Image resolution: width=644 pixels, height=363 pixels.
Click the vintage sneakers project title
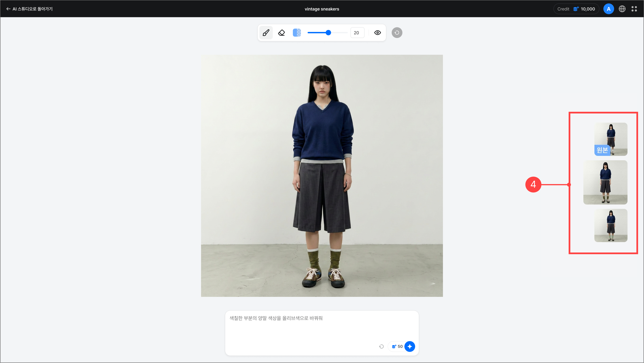pyautogui.click(x=322, y=9)
